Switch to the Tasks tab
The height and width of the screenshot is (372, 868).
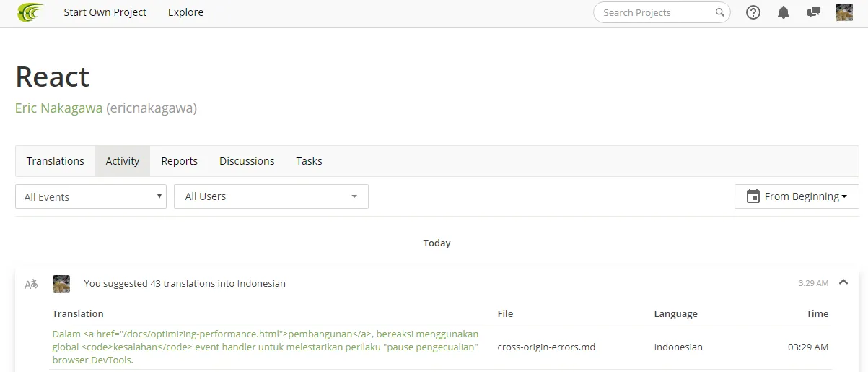tap(309, 161)
